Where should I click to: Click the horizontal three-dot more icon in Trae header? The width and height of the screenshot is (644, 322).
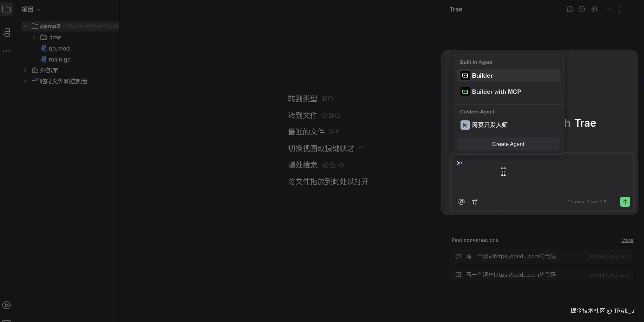(x=607, y=9)
